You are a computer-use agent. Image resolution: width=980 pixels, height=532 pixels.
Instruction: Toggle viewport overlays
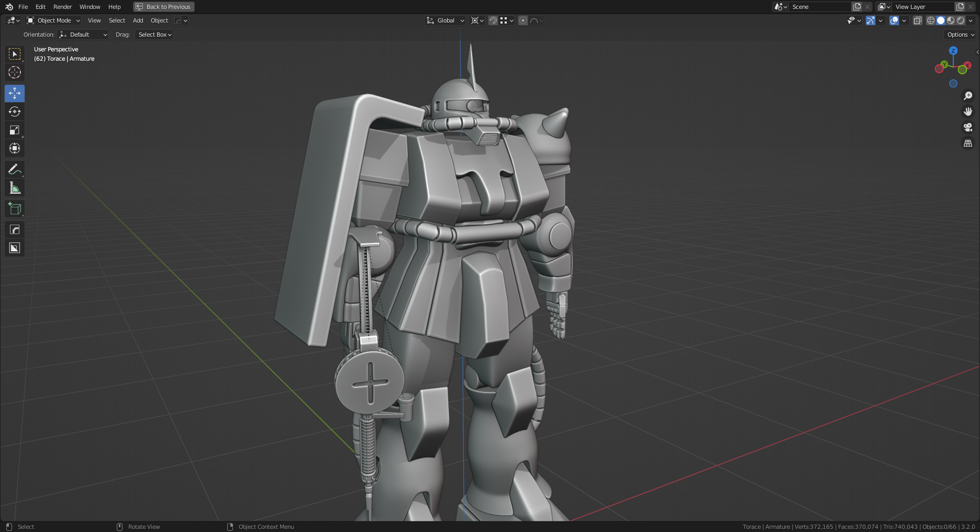coord(894,20)
